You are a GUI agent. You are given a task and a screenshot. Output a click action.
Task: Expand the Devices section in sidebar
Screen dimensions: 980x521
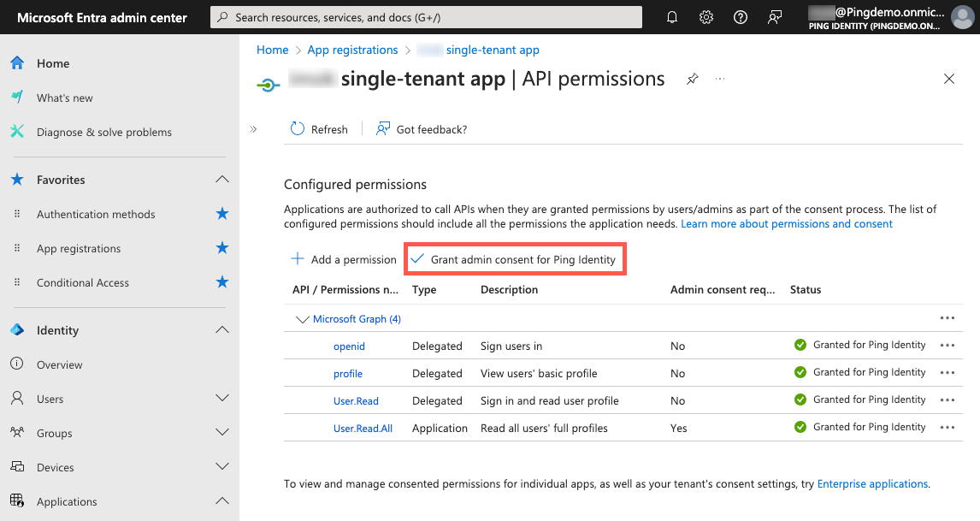click(222, 466)
